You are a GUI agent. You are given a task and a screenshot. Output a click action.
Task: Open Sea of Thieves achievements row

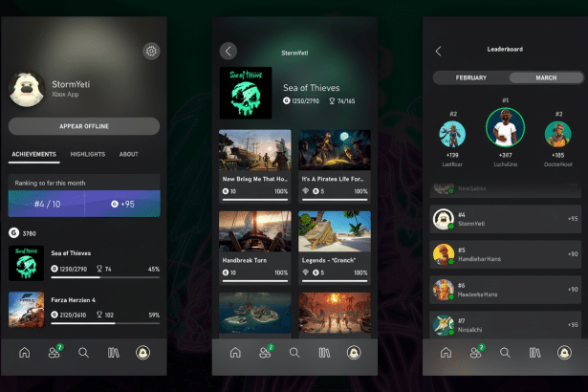(x=84, y=263)
